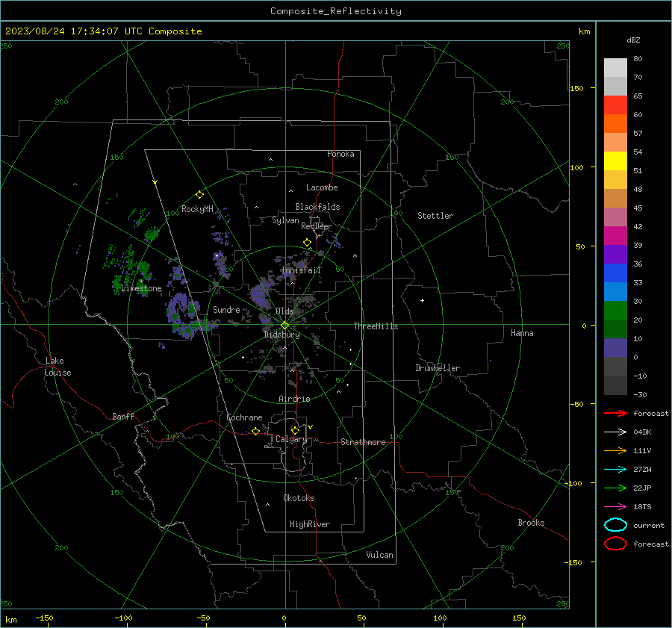The height and width of the screenshot is (628, 672).
Task: Click the purple swatch between 39 and 36
Action: point(615,254)
